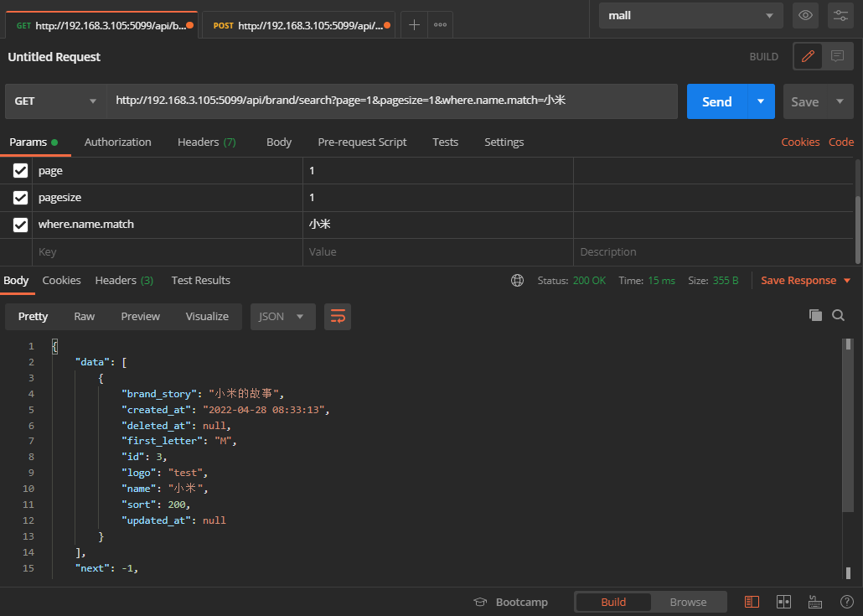Expand the mall environment dropdown
This screenshot has width=863, height=616.
coord(691,15)
